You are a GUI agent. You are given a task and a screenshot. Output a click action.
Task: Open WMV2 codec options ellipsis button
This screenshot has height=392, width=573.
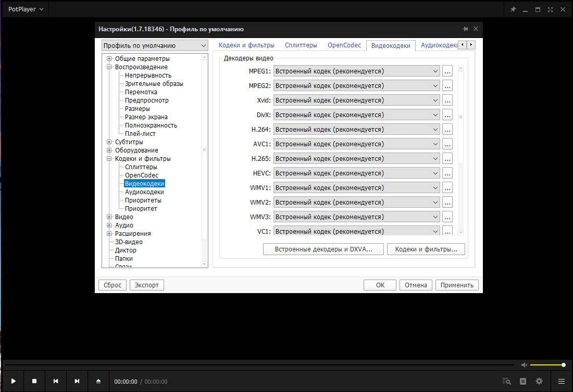[447, 203]
